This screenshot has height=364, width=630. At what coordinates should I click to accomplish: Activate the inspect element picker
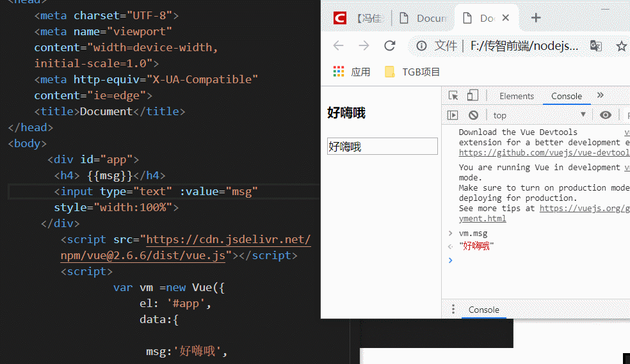[x=453, y=96]
